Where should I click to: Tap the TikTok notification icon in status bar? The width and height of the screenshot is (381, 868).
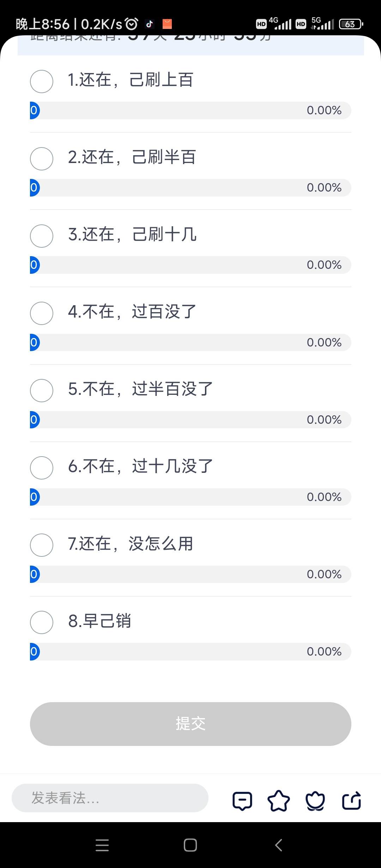[x=149, y=24]
